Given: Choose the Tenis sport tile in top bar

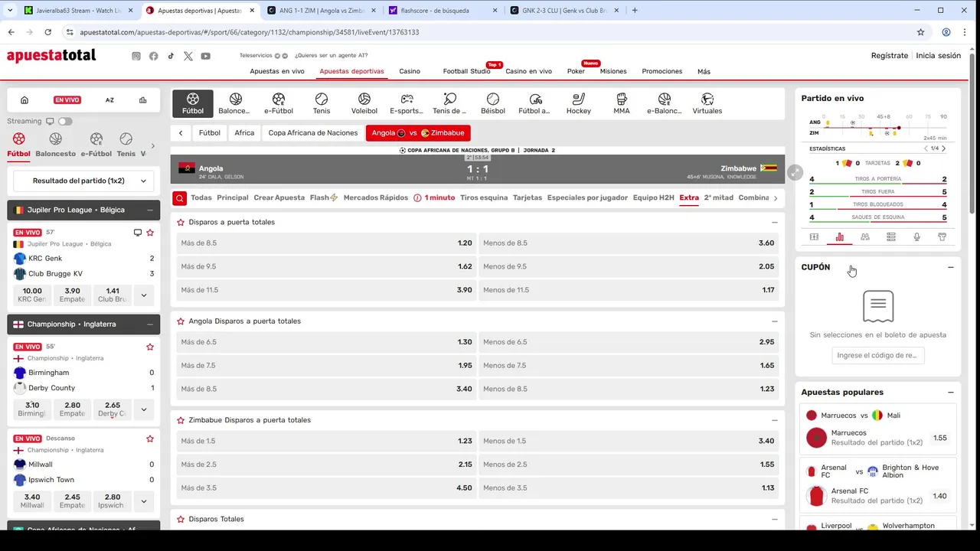Looking at the screenshot, I should click(x=322, y=103).
